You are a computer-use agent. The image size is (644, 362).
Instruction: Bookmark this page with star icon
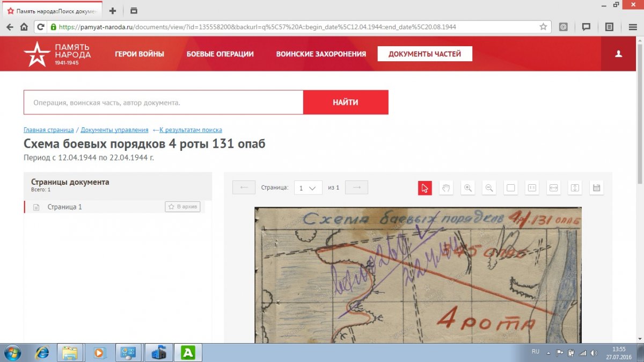(543, 27)
